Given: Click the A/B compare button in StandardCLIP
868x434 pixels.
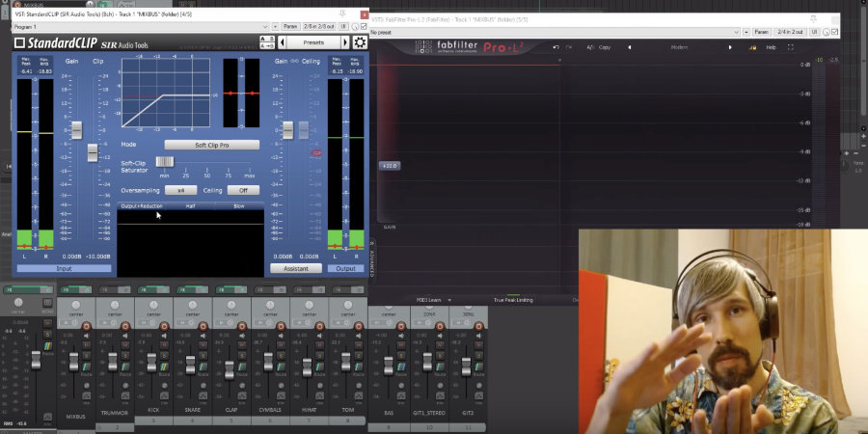Looking at the screenshot, I should [x=267, y=40].
